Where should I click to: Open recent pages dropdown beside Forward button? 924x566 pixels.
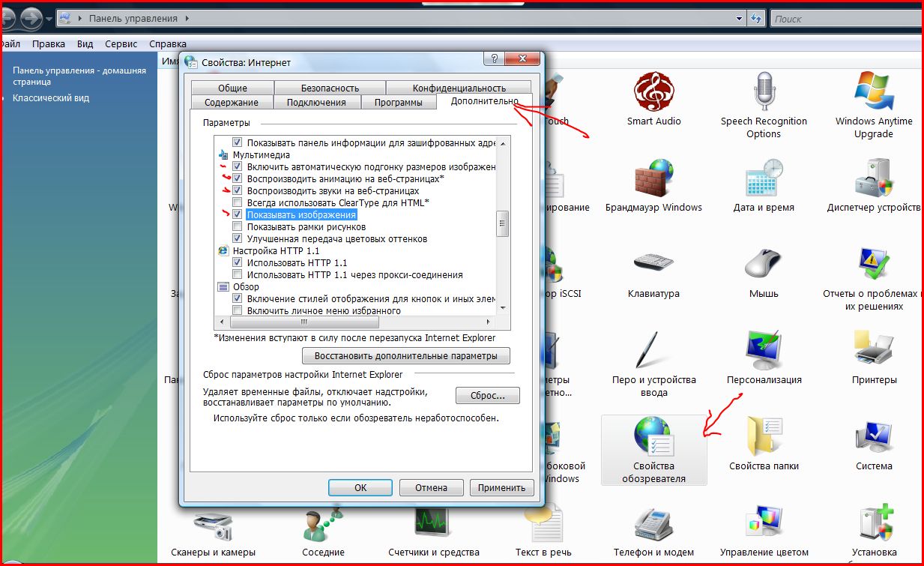49,17
